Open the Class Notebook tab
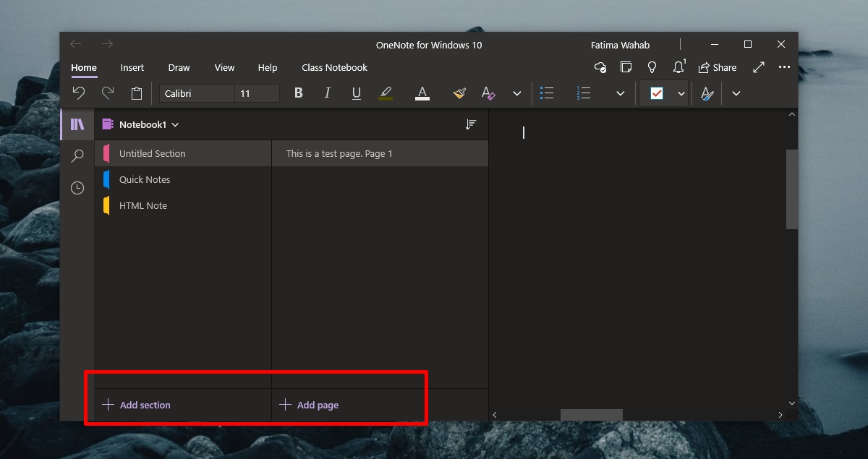868x459 pixels. 335,67
